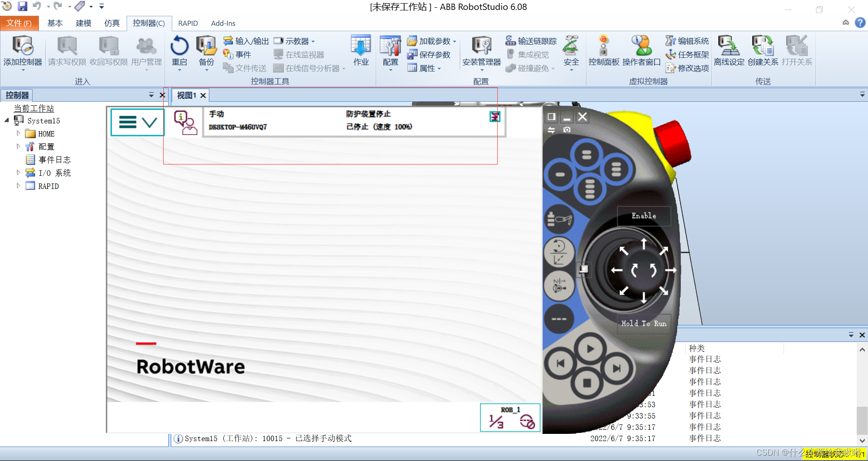The height and width of the screenshot is (461, 868).
Task: Open the Control Panel (控制面板)
Action: point(604,51)
